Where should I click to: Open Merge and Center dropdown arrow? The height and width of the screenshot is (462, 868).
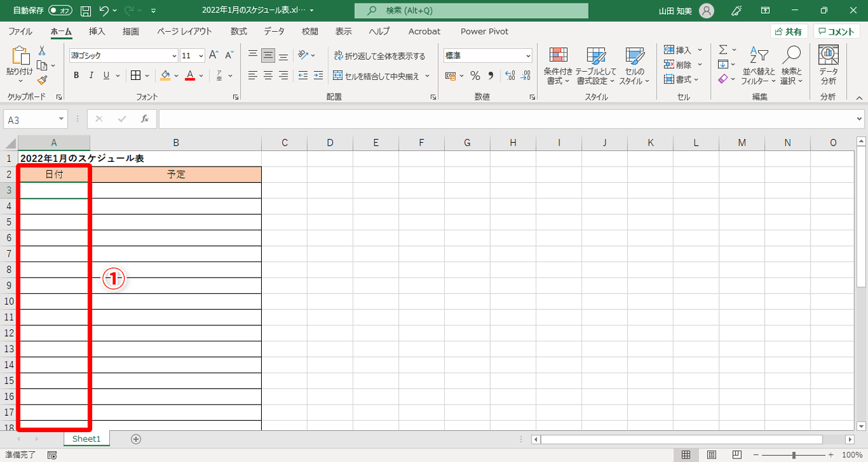pos(427,76)
